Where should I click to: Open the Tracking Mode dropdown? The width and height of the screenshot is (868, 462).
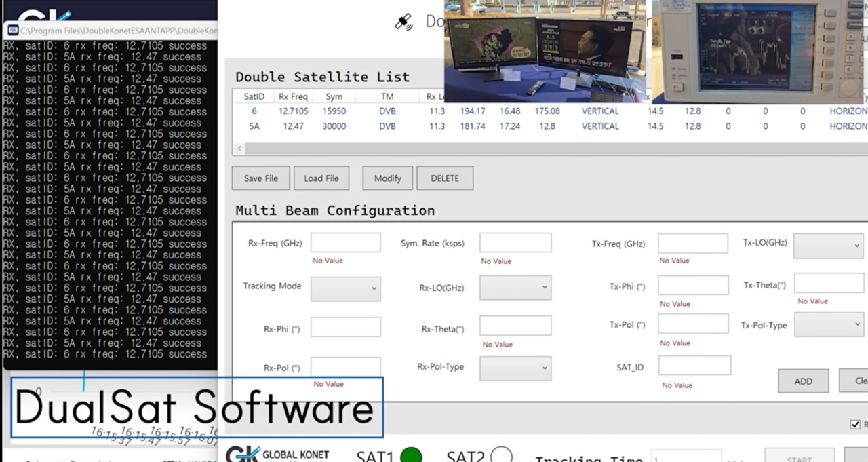(346, 288)
